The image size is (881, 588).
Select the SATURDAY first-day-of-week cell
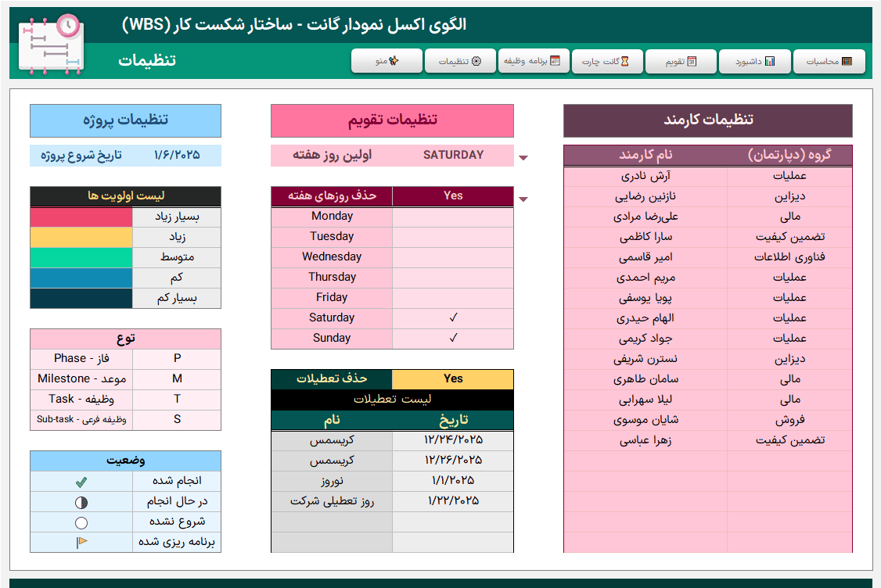(453, 155)
